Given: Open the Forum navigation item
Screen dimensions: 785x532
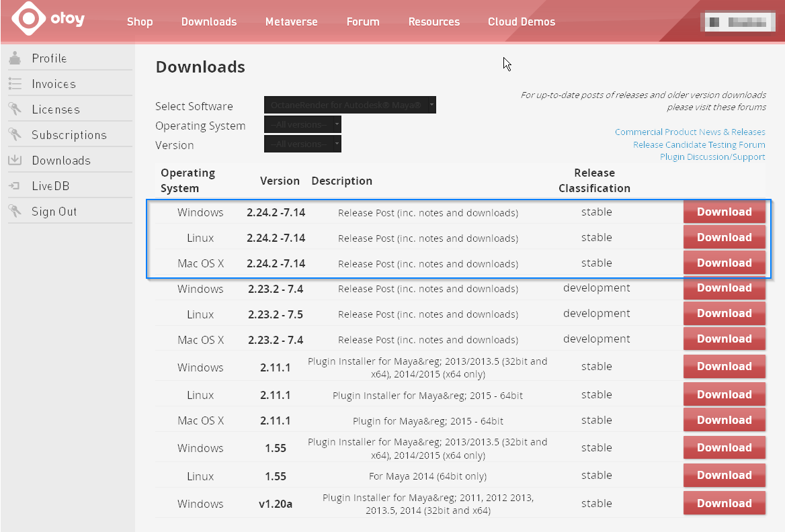Looking at the screenshot, I should 363,21.
